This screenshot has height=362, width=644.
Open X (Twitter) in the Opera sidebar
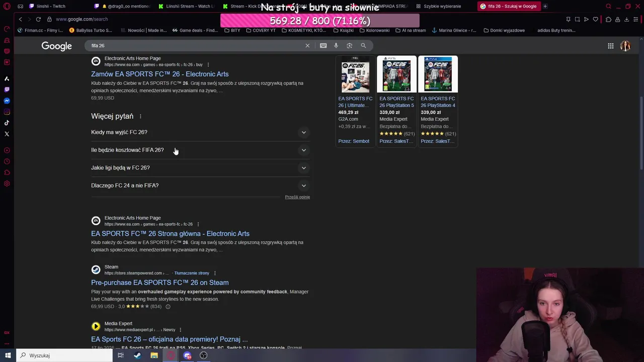click(x=7, y=134)
